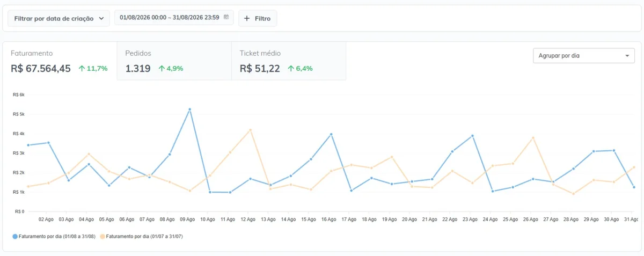Click the orange data point at 26 Ago

(533, 138)
